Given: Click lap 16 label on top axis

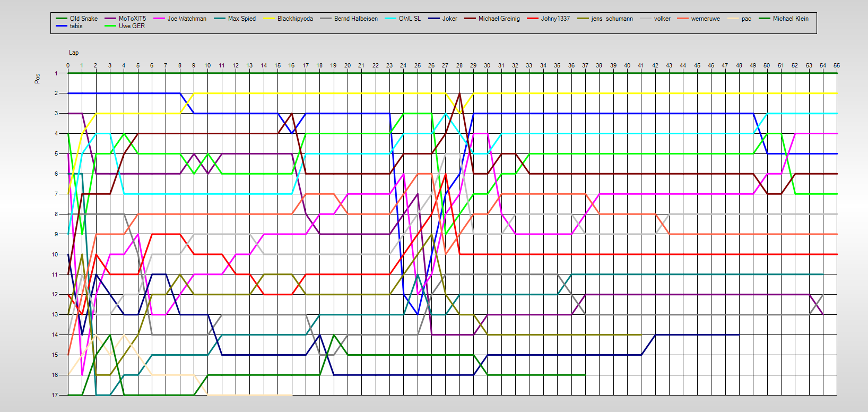Looking at the screenshot, I should (x=292, y=65).
